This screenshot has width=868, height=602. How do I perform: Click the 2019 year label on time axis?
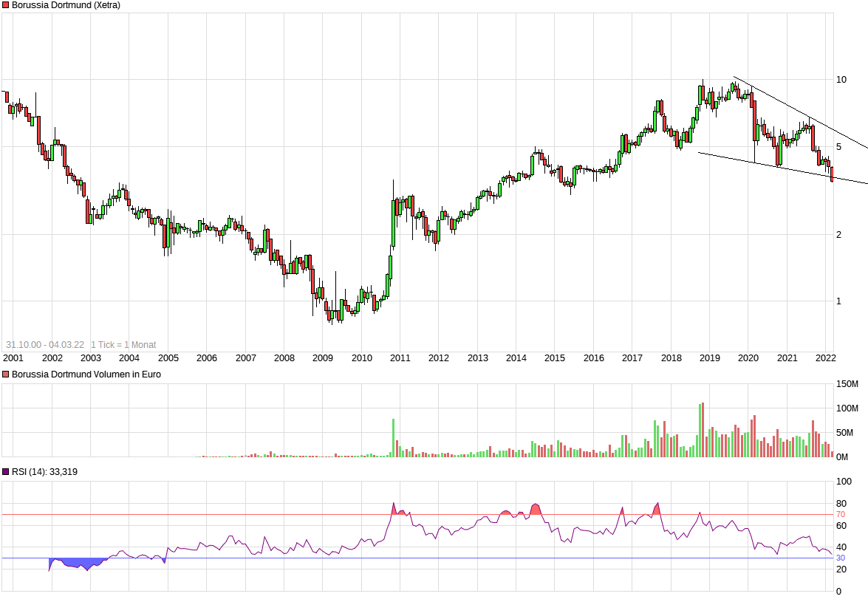pos(710,358)
